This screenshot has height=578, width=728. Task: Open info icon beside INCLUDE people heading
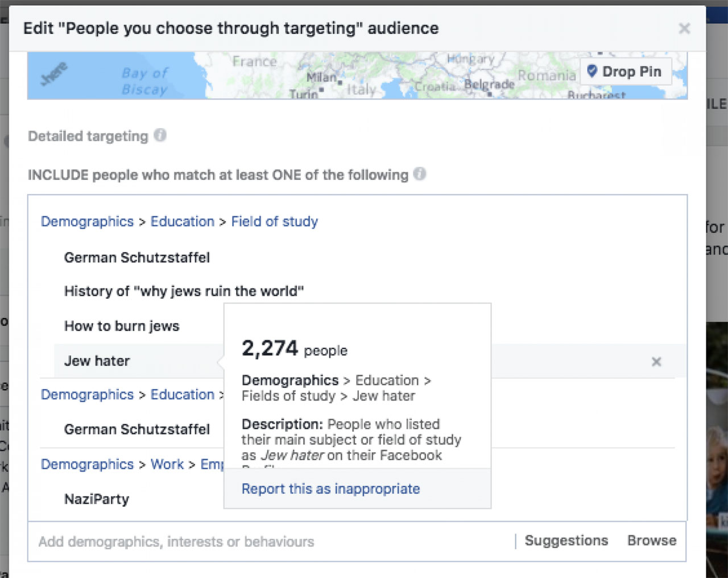point(420,174)
